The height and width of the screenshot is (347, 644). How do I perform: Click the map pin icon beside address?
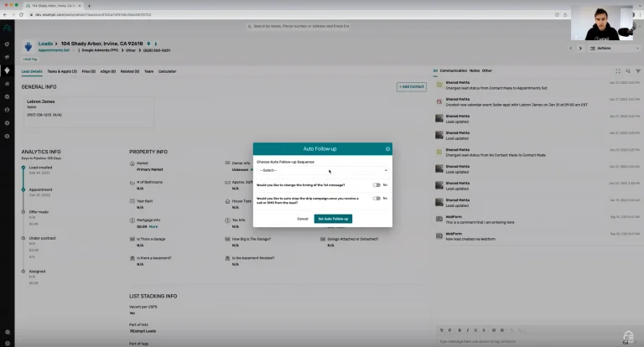148,44
